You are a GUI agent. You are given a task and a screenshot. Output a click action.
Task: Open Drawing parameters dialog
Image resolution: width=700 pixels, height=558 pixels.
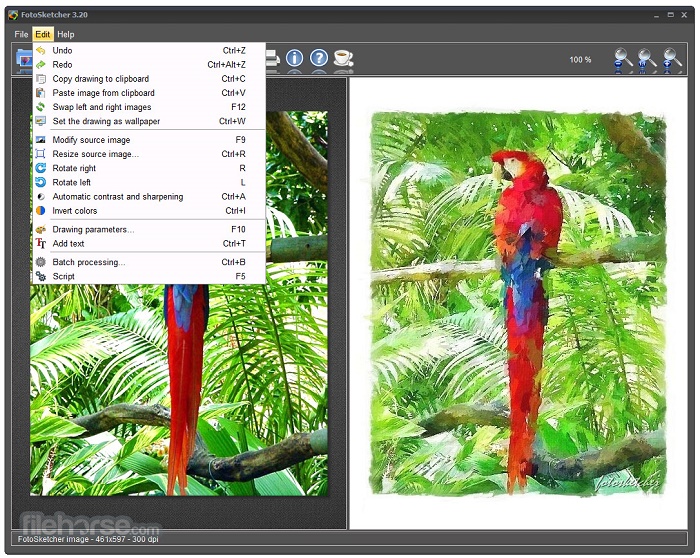pos(93,229)
